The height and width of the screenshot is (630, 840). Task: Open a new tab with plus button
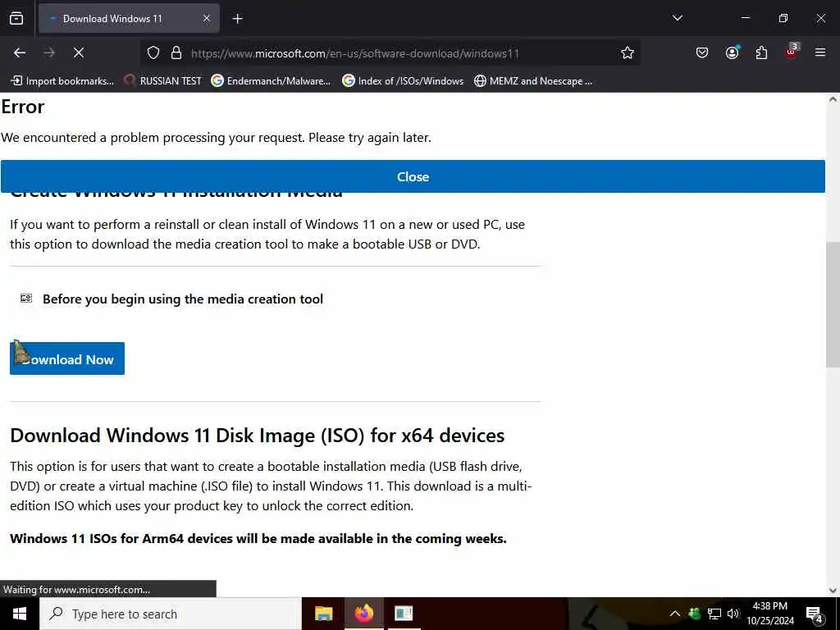pyautogui.click(x=237, y=19)
